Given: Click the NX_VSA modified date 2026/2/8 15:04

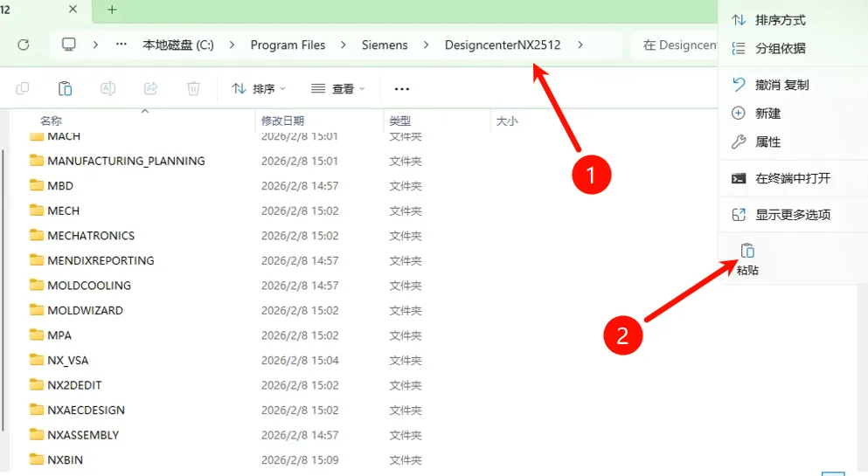Looking at the screenshot, I should (x=300, y=361).
